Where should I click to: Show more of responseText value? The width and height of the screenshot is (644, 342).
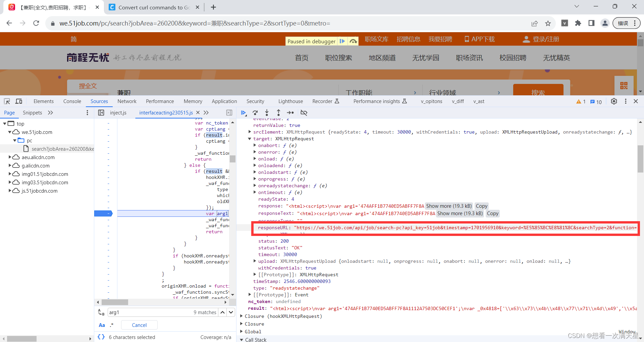coord(460,213)
